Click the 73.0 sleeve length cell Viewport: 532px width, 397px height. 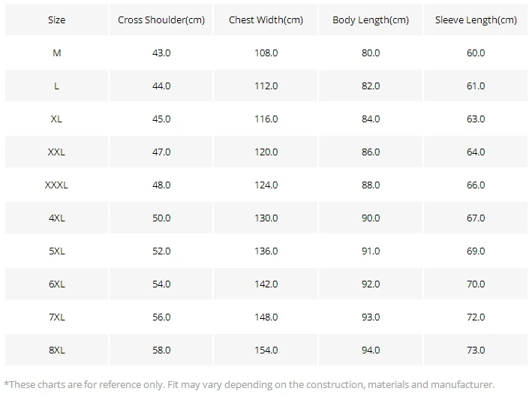(x=476, y=350)
